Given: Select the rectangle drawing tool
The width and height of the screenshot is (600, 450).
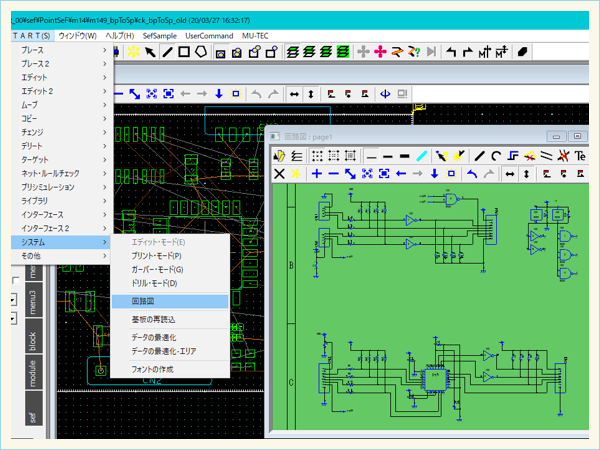Looking at the screenshot, I should [x=185, y=51].
